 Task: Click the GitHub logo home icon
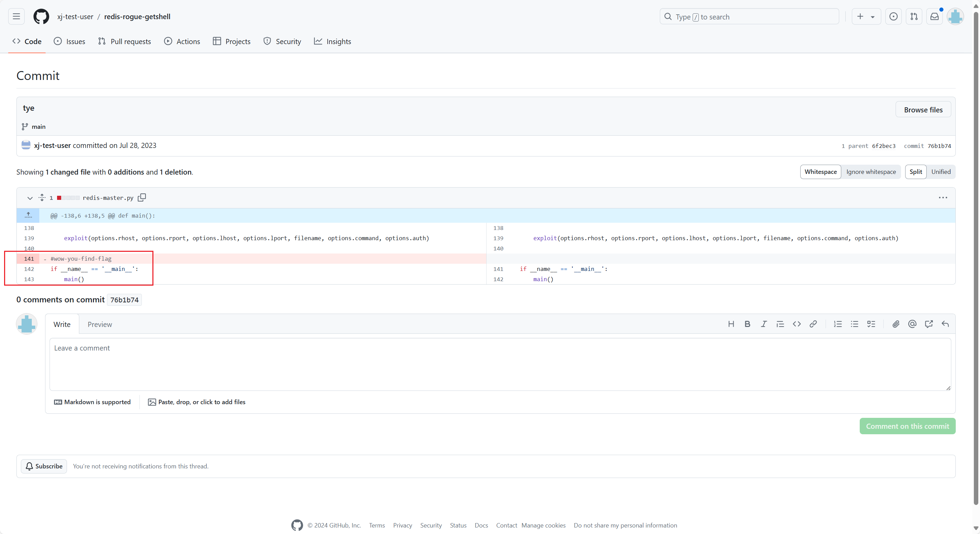pyautogui.click(x=41, y=17)
